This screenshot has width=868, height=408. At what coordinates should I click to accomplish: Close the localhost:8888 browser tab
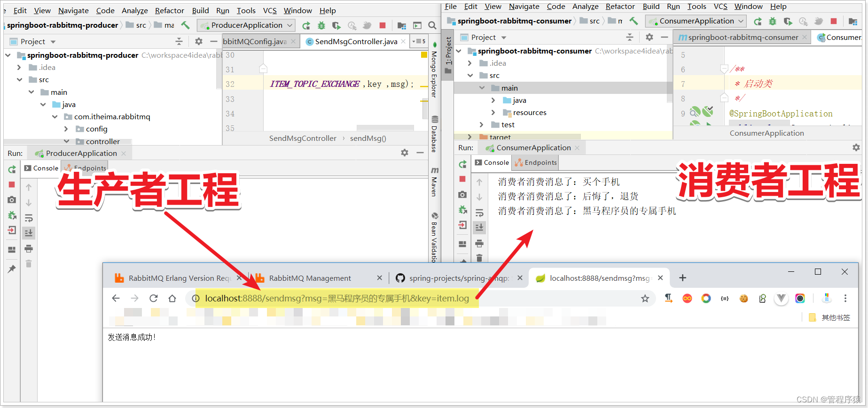(x=660, y=278)
